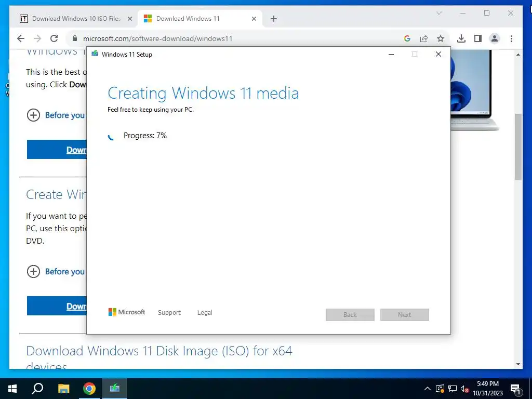Open a new Chrome tab
The width and height of the screenshot is (532, 399).
tap(274, 19)
